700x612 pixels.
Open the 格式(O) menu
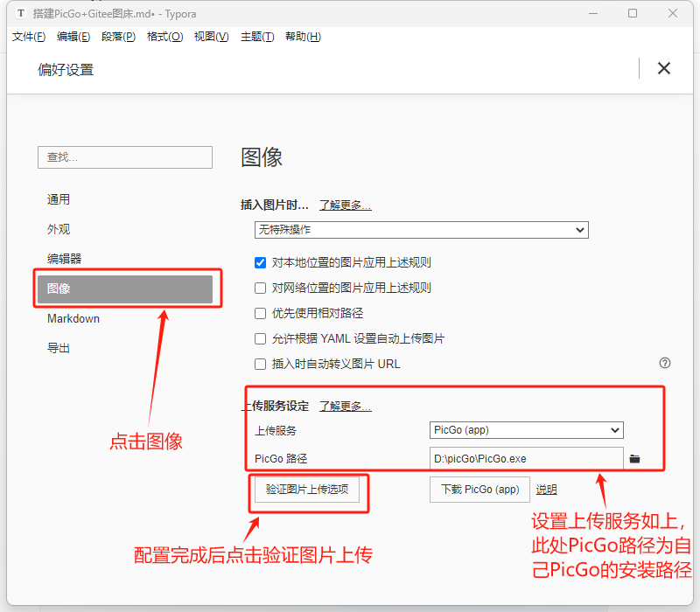click(164, 37)
